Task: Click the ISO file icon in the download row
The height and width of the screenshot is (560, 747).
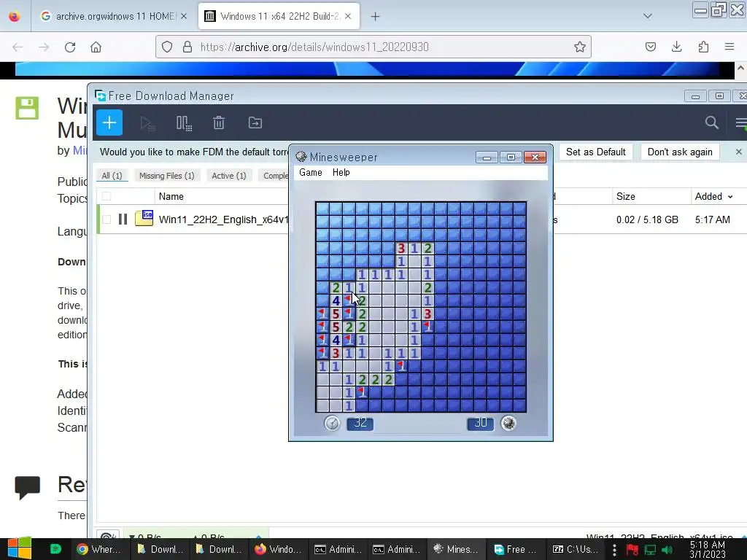Action: 144,218
